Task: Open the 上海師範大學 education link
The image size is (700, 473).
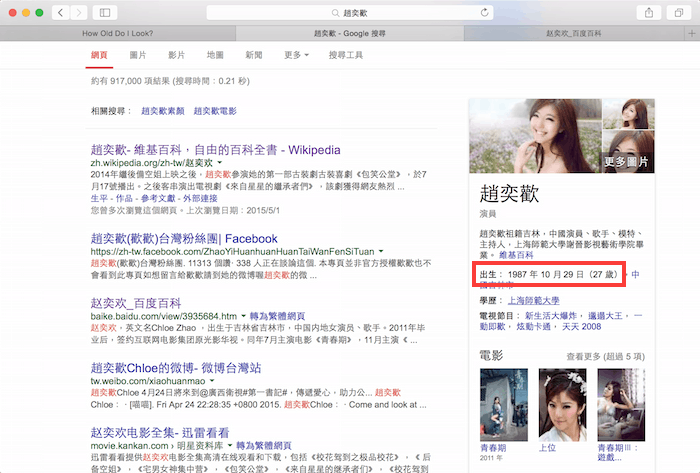Action: (x=533, y=300)
